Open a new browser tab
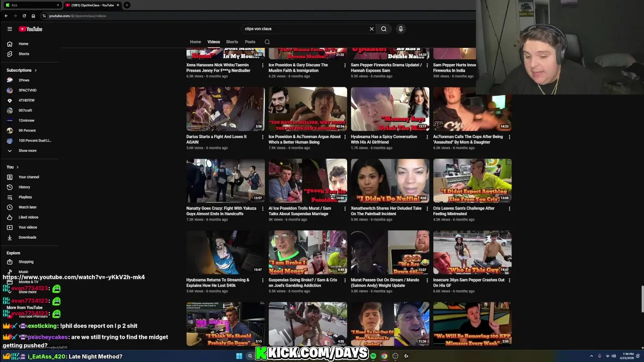This screenshot has width=644, height=362. tap(127, 5)
